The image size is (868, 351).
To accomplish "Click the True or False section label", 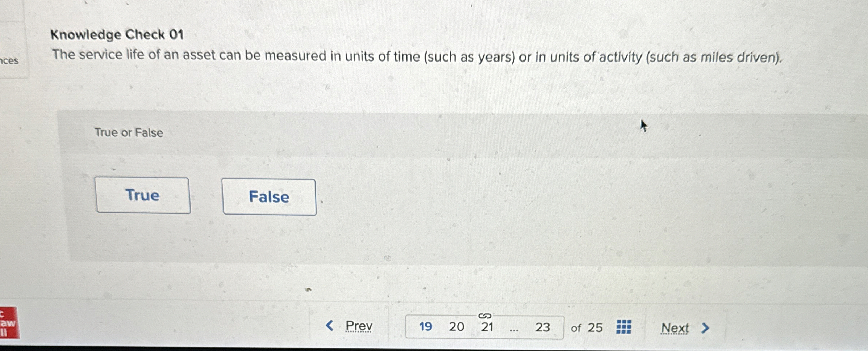I will [x=129, y=132].
